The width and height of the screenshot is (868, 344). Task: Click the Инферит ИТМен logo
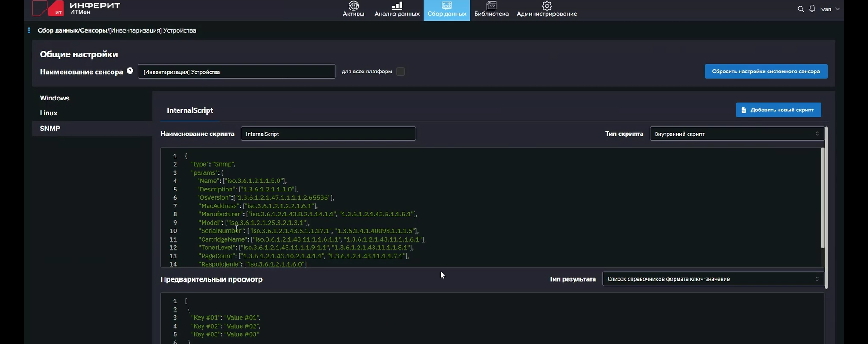coord(76,8)
